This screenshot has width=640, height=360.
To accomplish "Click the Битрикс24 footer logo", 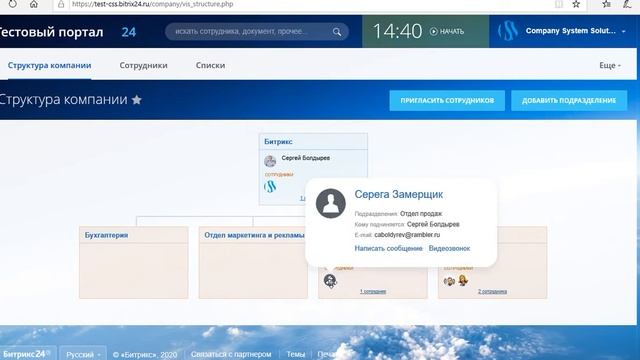I will click(x=26, y=354).
